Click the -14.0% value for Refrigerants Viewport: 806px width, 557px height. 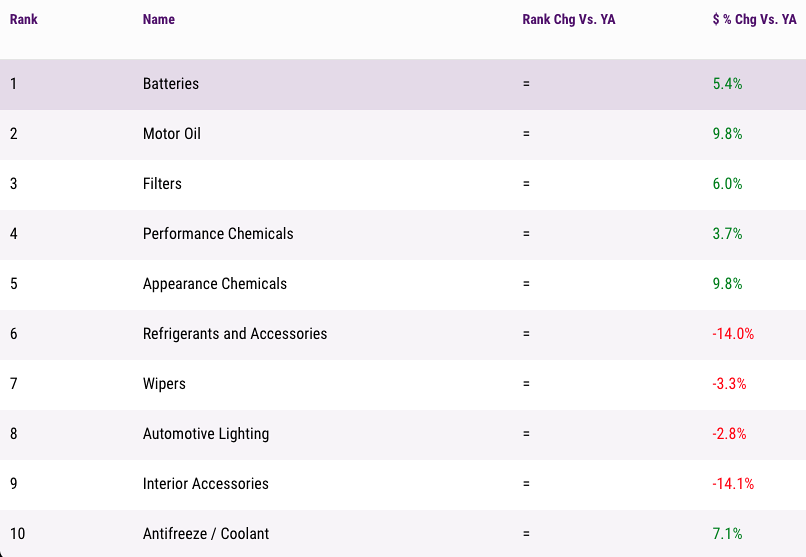733,334
